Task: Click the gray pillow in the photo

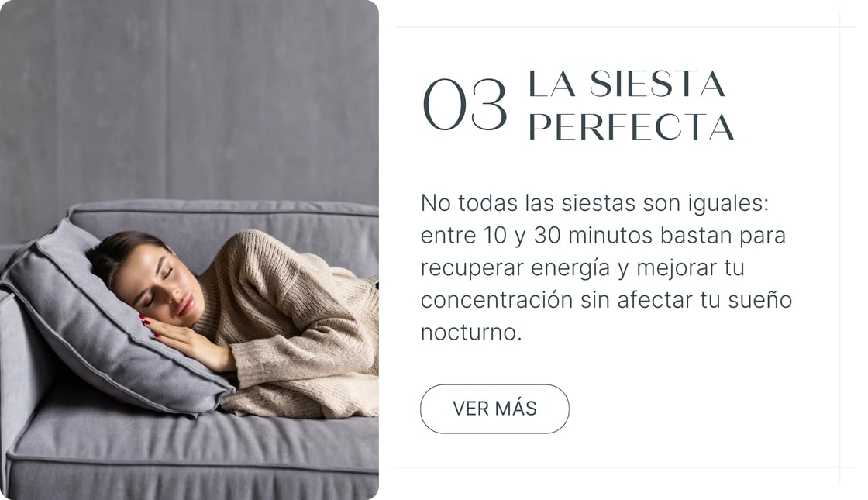Action: click(x=111, y=326)
